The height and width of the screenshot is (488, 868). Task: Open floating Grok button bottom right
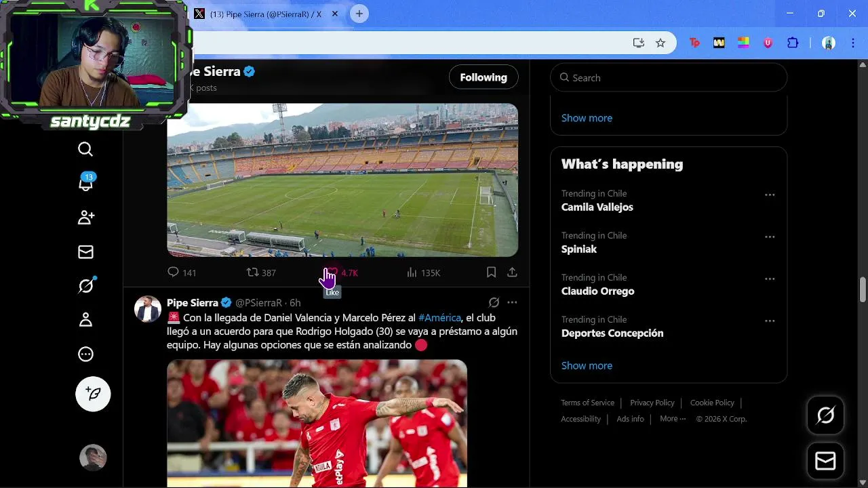[825, 415]
